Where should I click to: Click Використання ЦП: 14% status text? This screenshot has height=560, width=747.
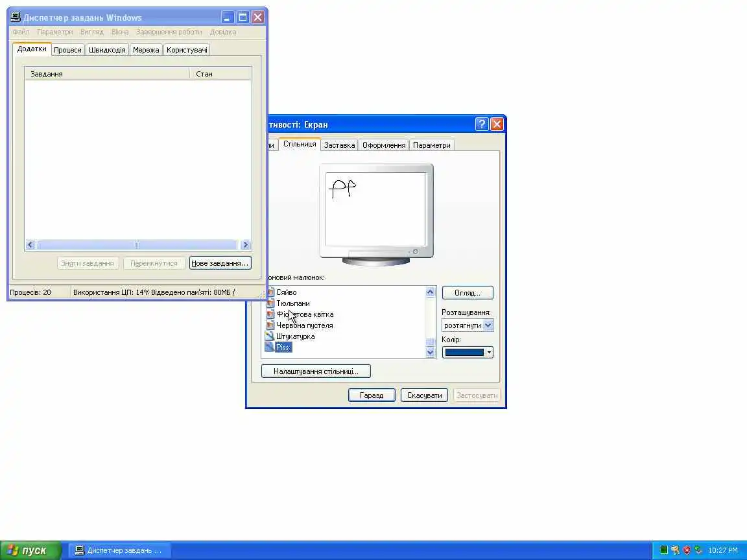click(x=111, y=292)
